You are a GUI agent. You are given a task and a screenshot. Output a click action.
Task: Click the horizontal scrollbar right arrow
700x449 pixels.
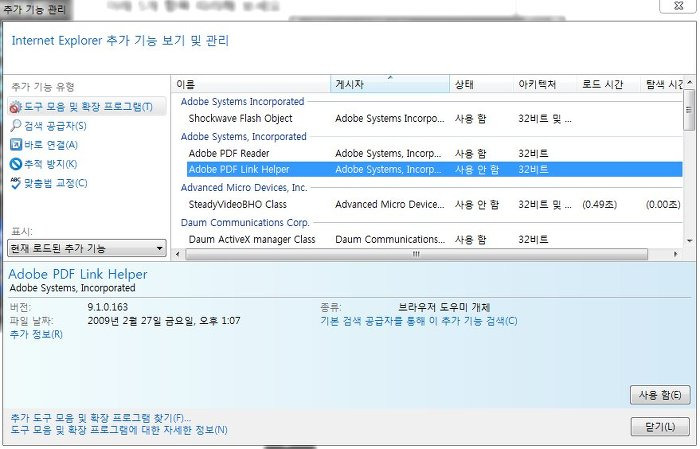(x=675, y=254)
